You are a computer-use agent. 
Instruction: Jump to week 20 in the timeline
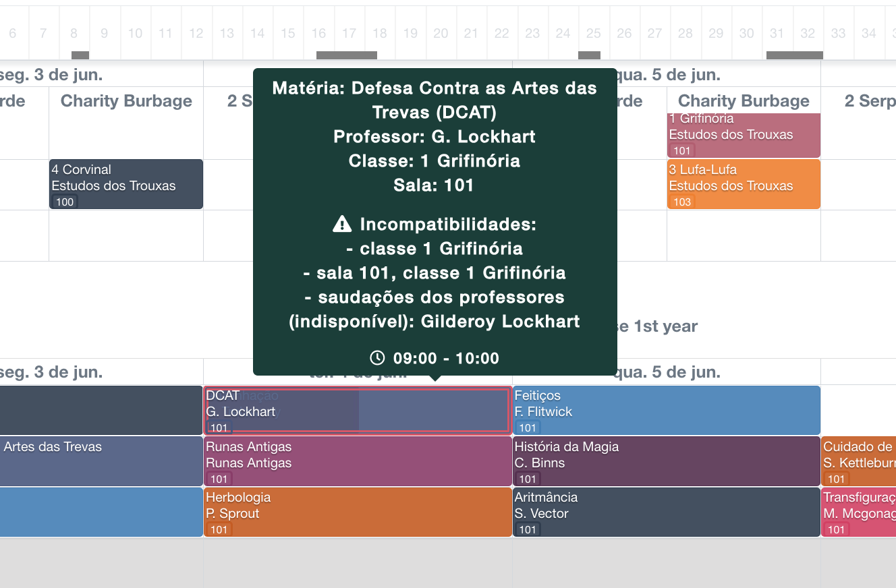coord(441,33)
